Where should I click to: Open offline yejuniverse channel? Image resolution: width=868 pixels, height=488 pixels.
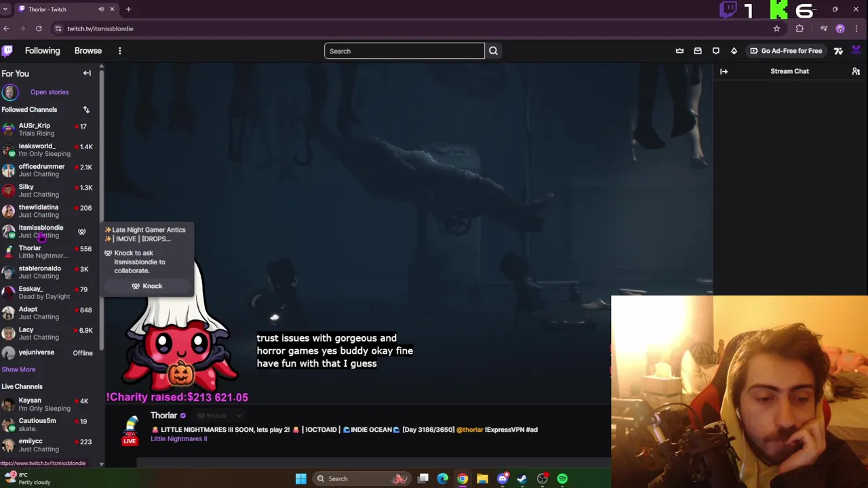(x=50, y=353)
